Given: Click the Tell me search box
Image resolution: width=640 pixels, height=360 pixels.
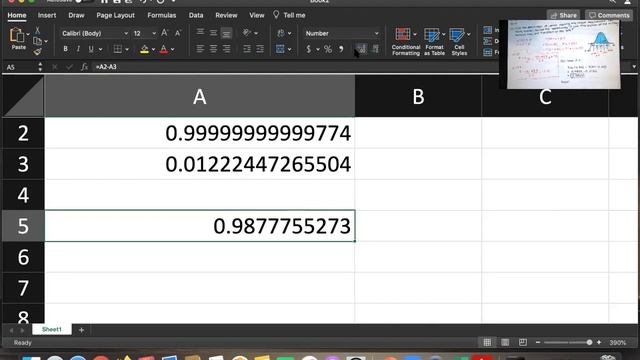Looking at the screenshot, I should coord(289,15).
